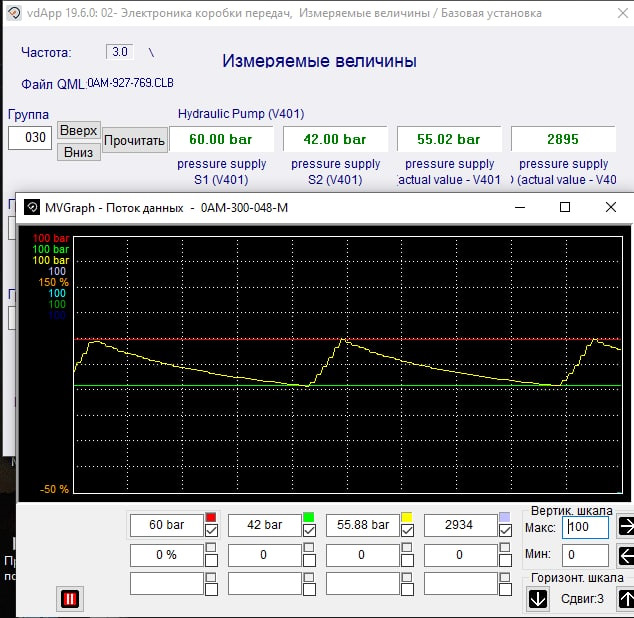Click the Макс vertical scale input field
The image size is (634, 618).
(x=585, y=527)
